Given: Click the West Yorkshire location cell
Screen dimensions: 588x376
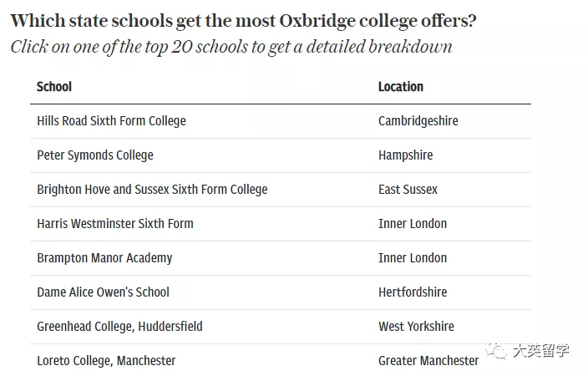Looking at the screenshot, I should tap(414, 327).
